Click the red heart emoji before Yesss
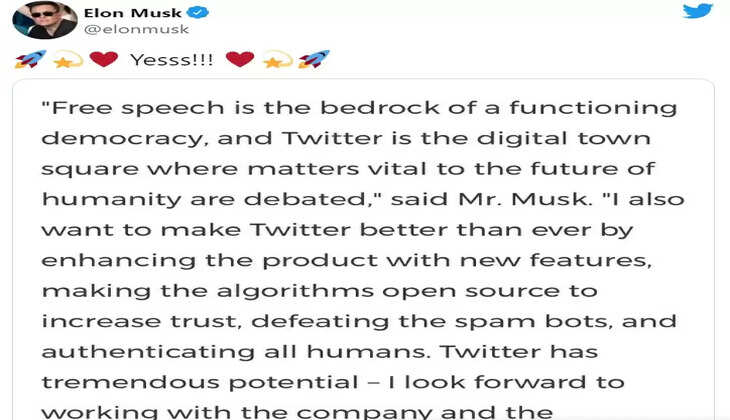730x420 pixels. (103, 60)
